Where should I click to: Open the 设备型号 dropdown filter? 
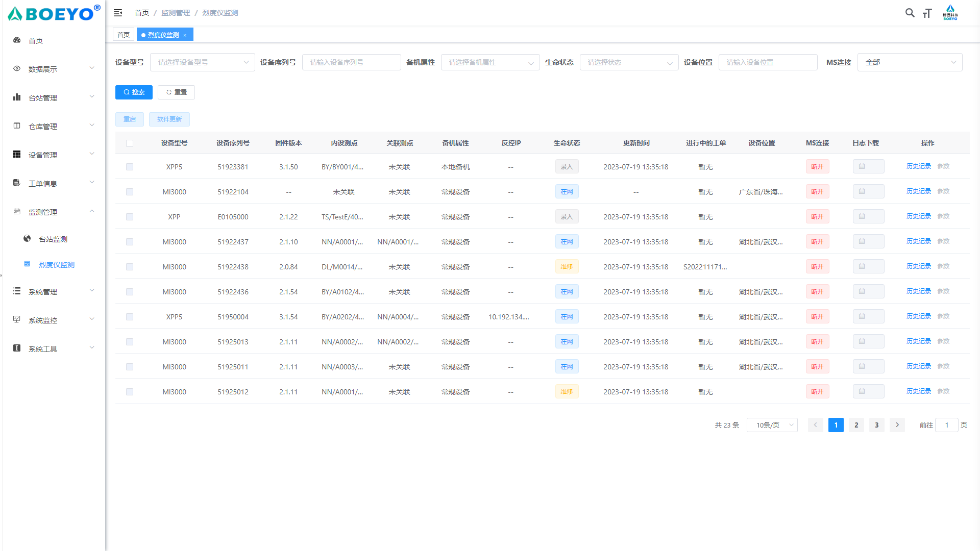(x=202, y=62)
